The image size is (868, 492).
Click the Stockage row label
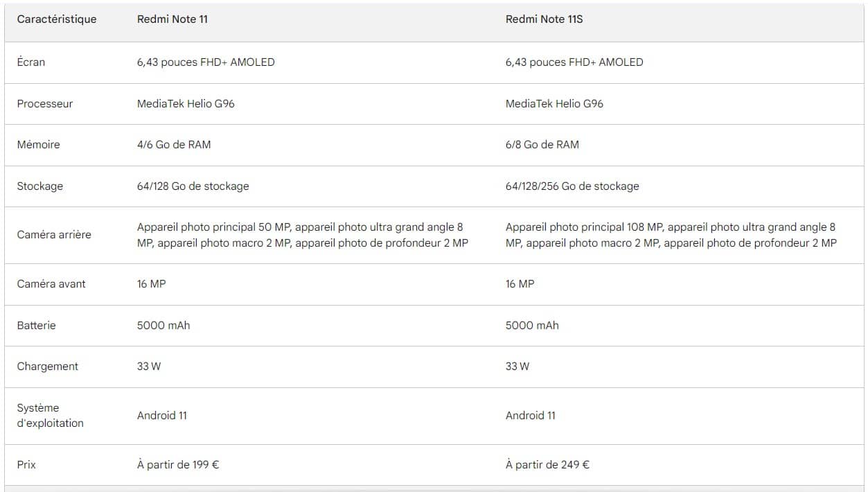[40, 186]
